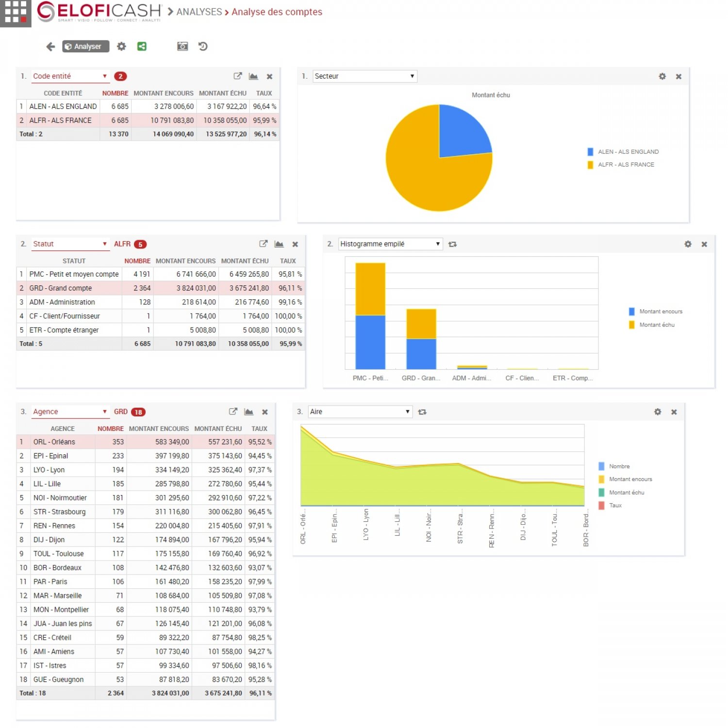Close the Statut table panel
Viewport: 728px width, 728px height.
295,245
